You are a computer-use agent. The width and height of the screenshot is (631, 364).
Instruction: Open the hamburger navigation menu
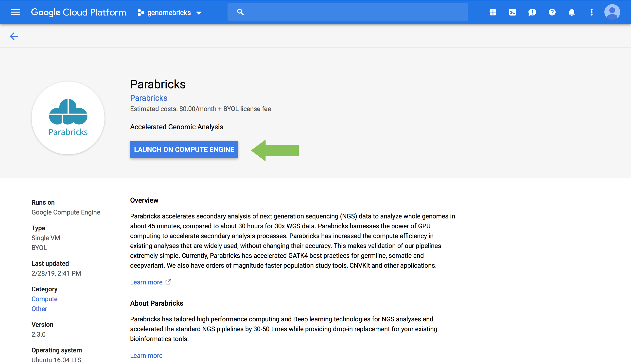(16, 12)
